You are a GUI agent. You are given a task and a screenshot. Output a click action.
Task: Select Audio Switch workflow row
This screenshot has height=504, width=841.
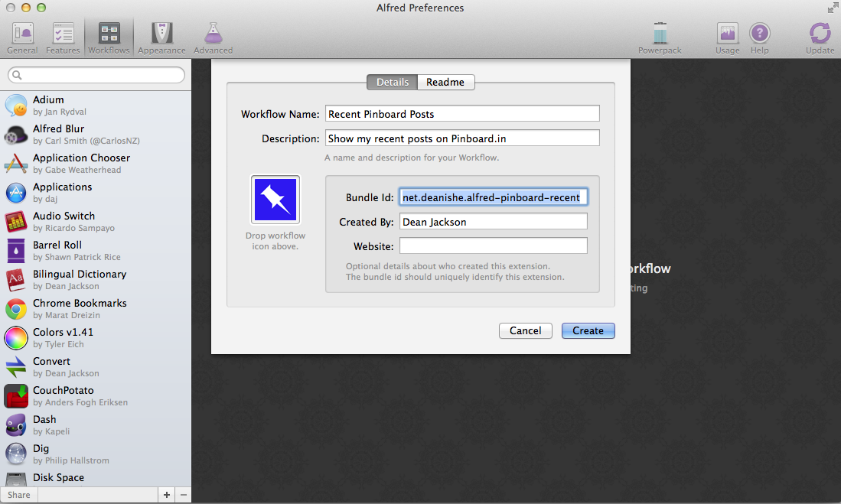pyautogui.click(x=96, y=221)
